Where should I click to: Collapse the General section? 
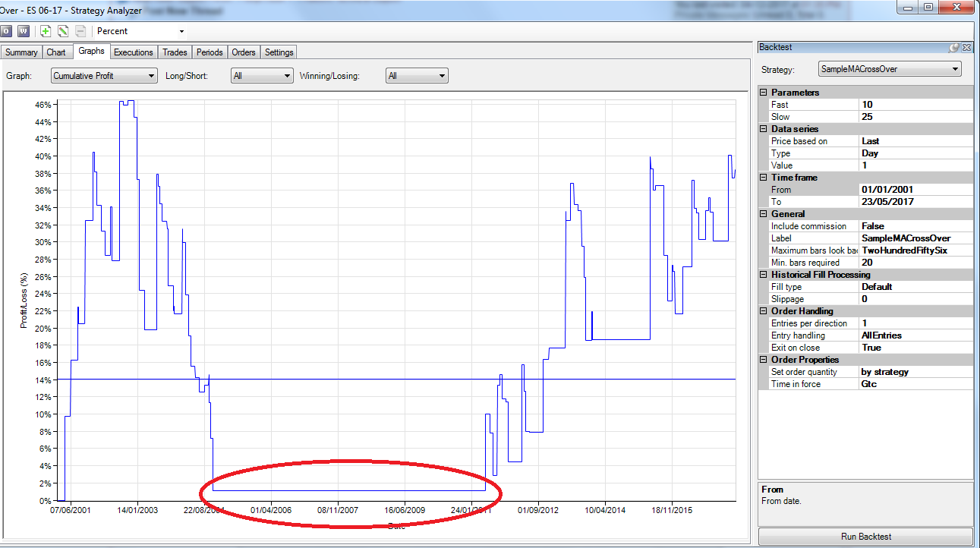[764, 214]
